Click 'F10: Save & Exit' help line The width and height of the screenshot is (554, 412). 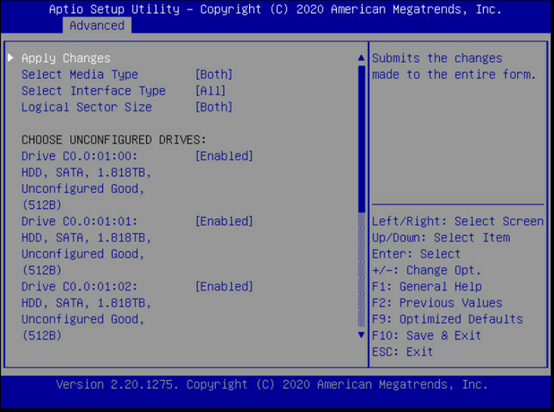coord(426,335)
